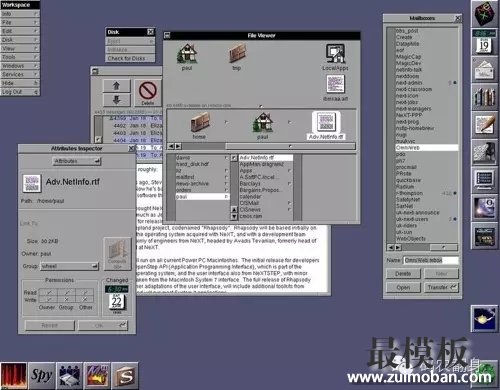This screenshot has width=500, height=390.
Task: Click the Open button in Mailboxes panel
Action: tap(403, 287)
